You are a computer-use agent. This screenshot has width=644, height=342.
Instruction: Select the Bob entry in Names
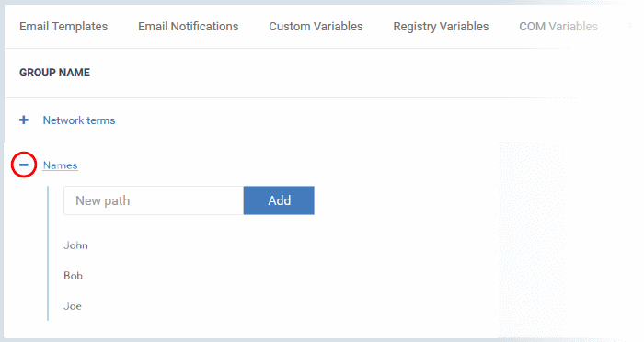73,276
